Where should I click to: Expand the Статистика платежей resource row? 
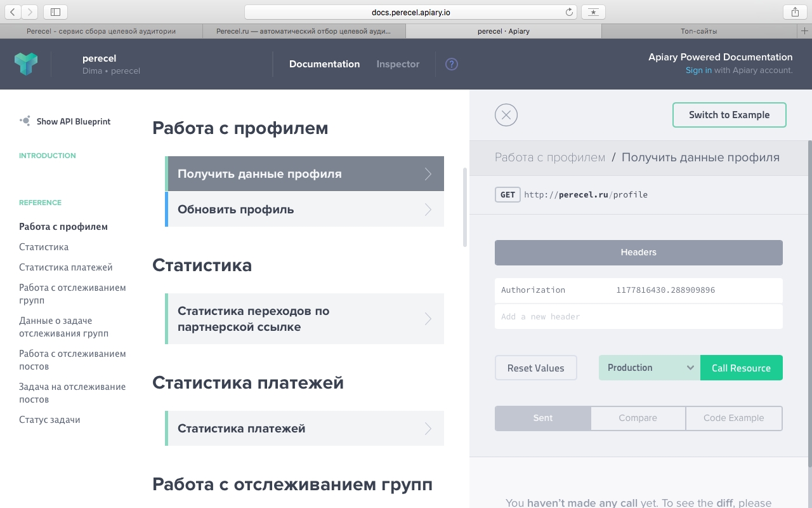click(304, 429)
